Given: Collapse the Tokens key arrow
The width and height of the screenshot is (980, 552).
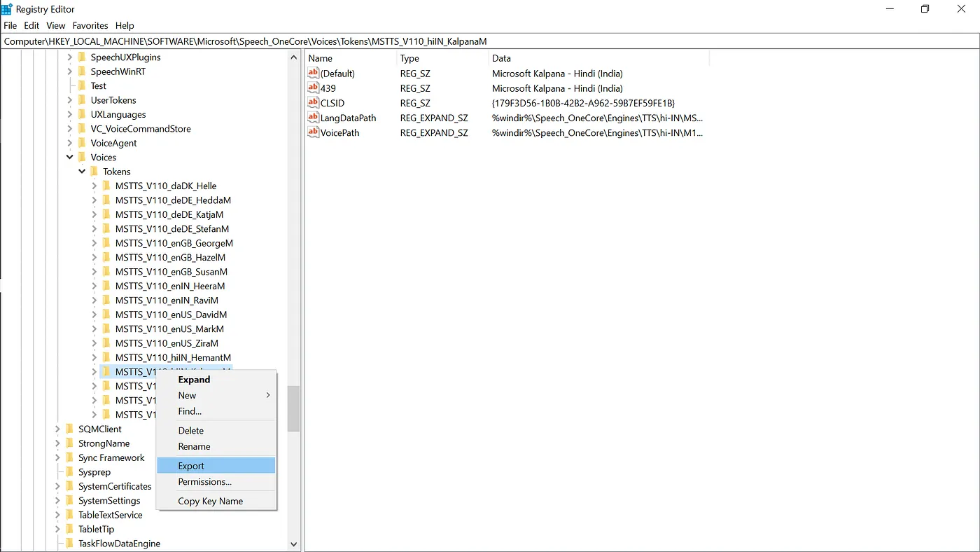Looking at the screenshot, I should (82, 172).
